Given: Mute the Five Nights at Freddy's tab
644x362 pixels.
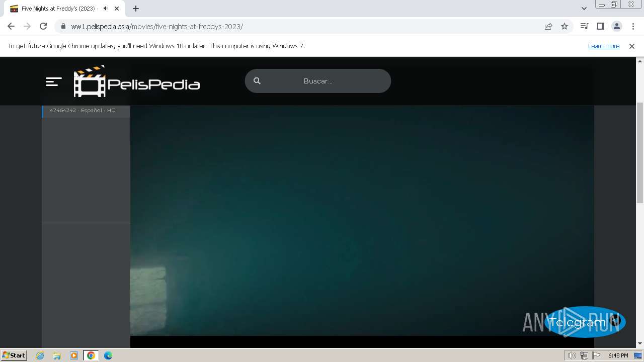Looking at the screenshot, I should click(x=106, y=9).
